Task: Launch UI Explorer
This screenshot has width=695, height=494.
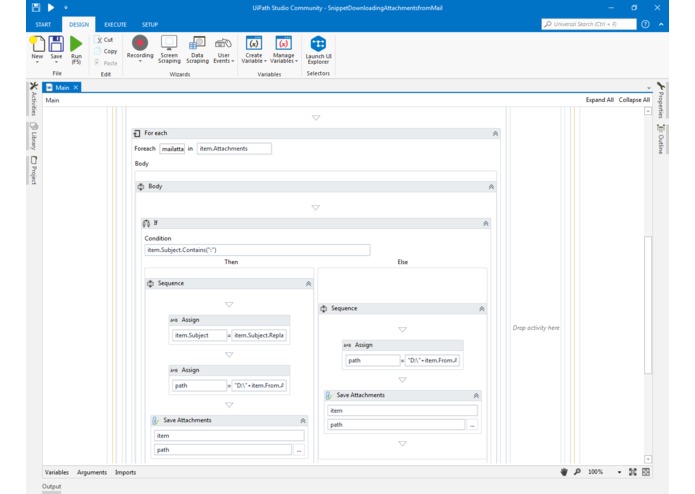Action: (x=318, y=50)
